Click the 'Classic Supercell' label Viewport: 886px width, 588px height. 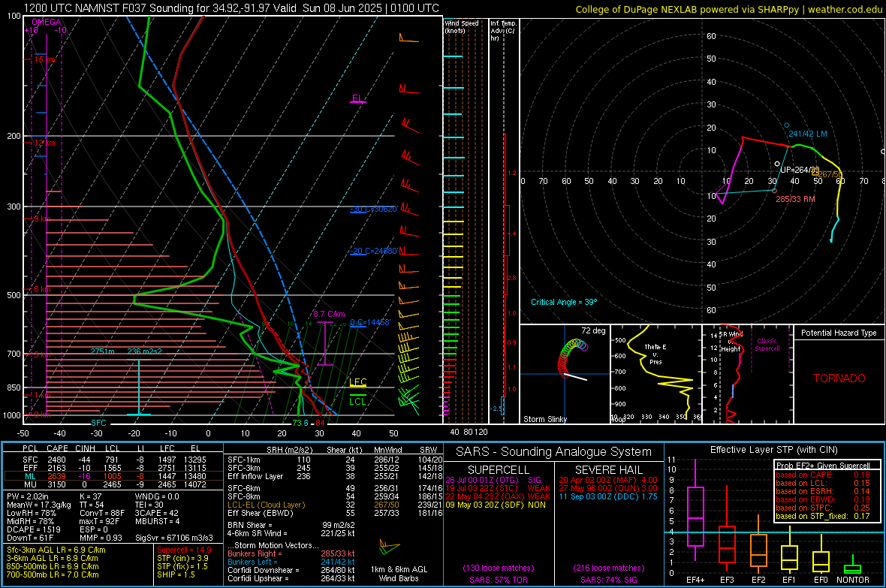767,345
